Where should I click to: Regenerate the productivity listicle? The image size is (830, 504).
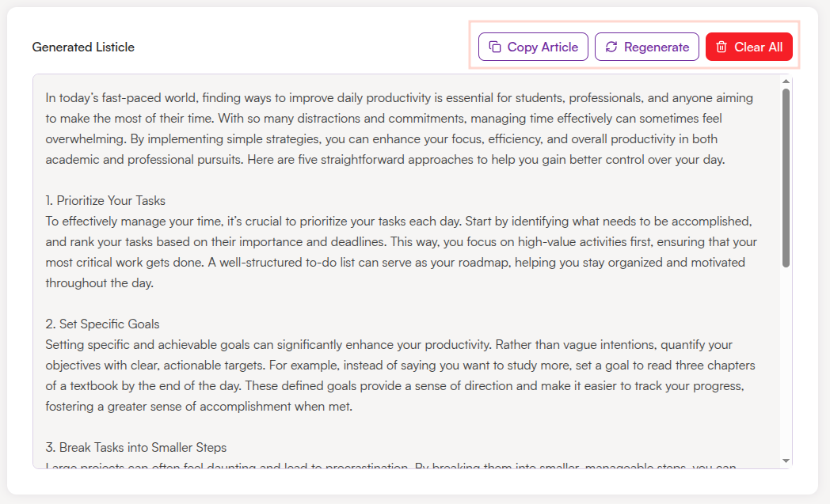pyautogui.click(x=647, y=47)
